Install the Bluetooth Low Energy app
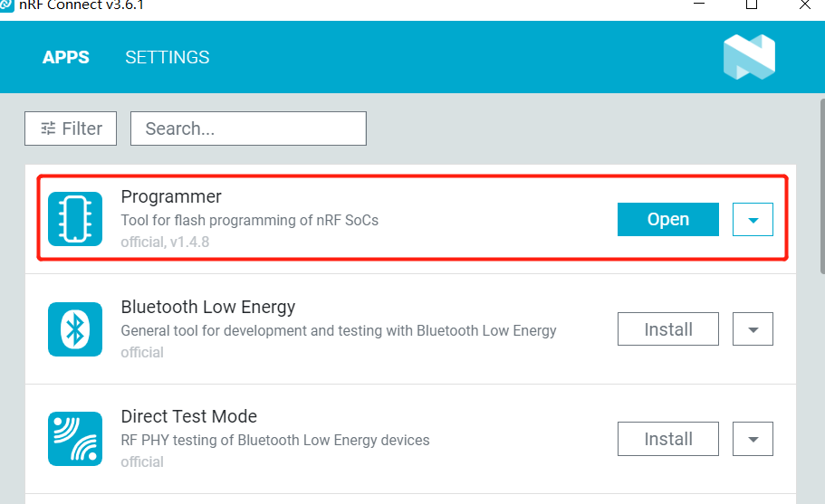 (x=667, y=329)
